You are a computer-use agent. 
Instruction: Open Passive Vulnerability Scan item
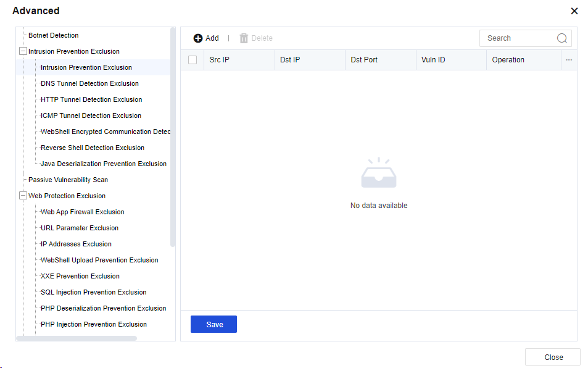pyautogui.click(x=68, y=180)
